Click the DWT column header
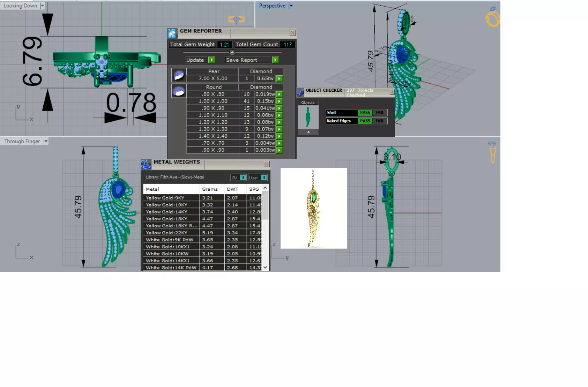The image size is (588, 387). pyautogui.click(x=235, y=189)
